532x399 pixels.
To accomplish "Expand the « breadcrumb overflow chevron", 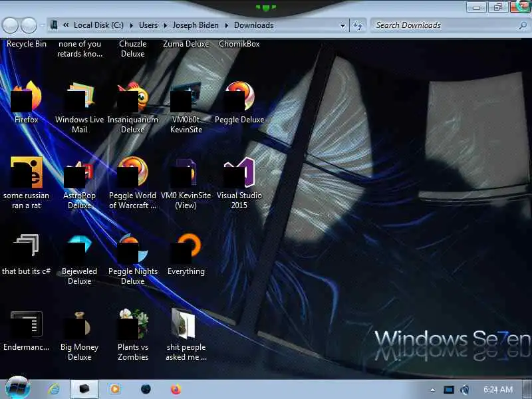I will 66,25.
